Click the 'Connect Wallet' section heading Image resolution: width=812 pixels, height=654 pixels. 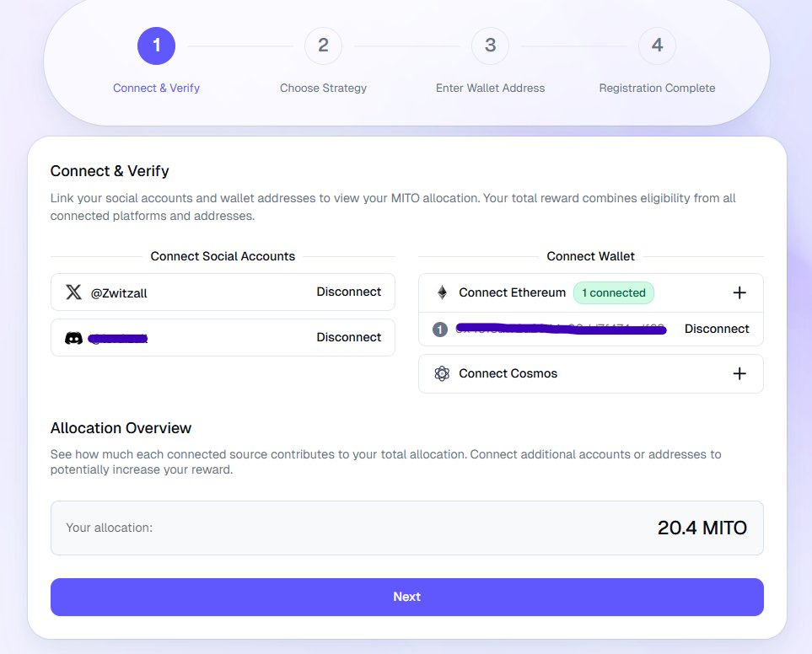coord(591,256)
